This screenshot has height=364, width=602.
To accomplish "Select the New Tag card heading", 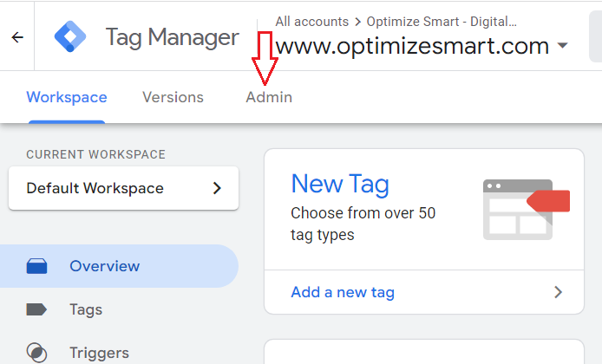I will click(x=340, y=184).
